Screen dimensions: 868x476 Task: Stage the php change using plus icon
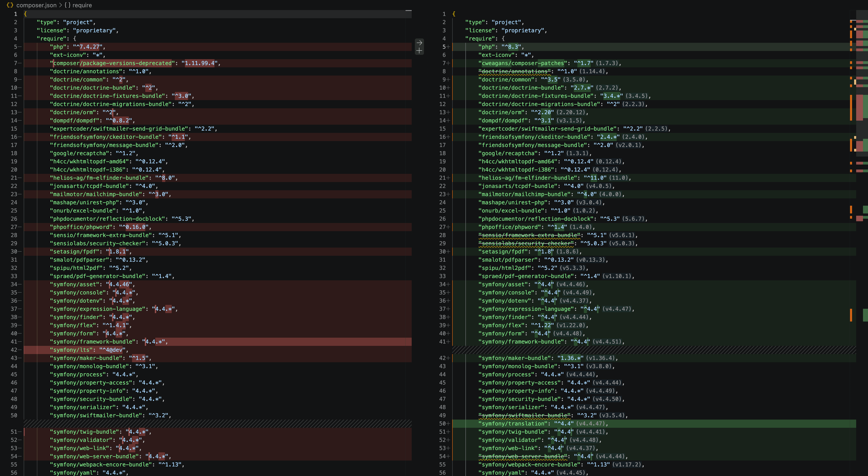(x=419, y=51)
